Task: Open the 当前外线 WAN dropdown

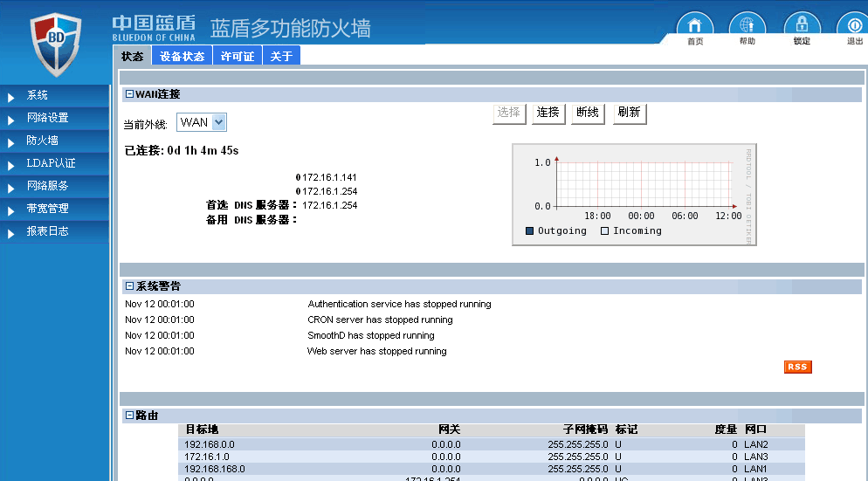Action: pyautogui.click(x=202, y=122)
